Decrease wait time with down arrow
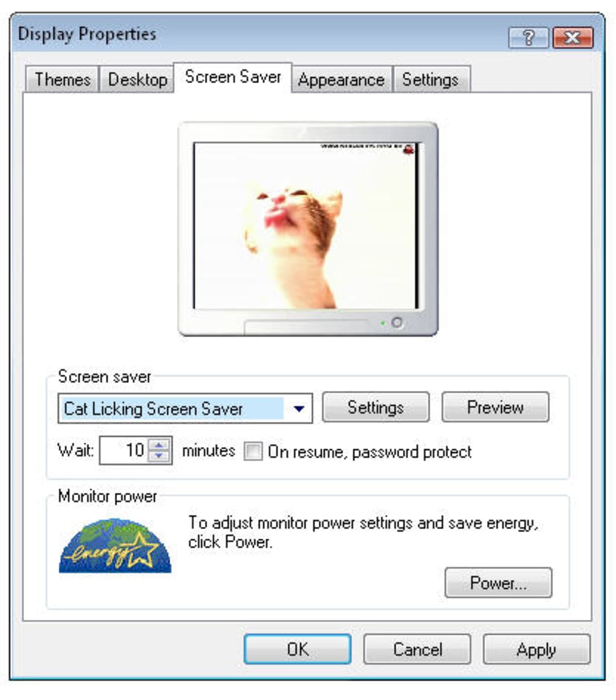Screen dimensions: 616x700 coord(158,456)
